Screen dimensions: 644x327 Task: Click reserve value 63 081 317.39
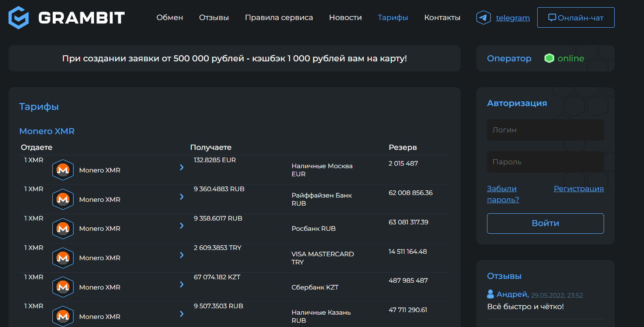408,222
